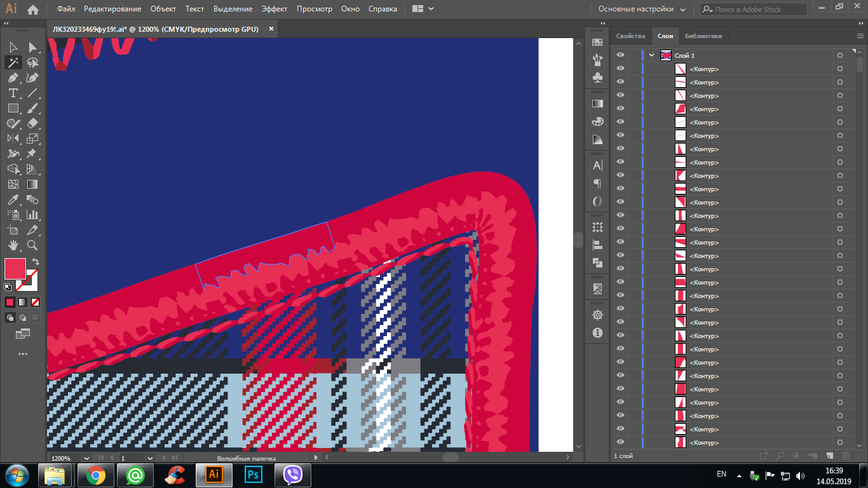Select the Pen tool
The width and height of the screenshot is (868, 488).
tap(13, 78)
